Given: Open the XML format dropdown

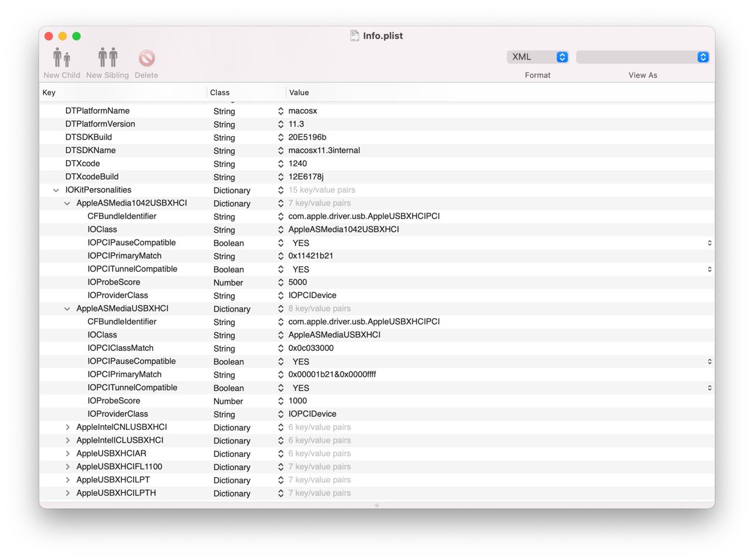Looking at the screenshot, I should (x=537, y=57).
